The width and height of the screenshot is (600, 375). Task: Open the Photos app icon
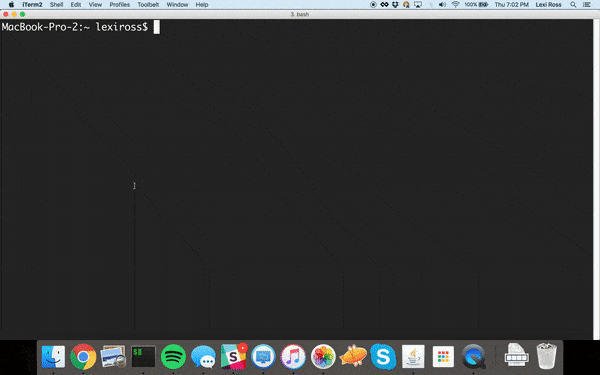[x=323, y=356]
